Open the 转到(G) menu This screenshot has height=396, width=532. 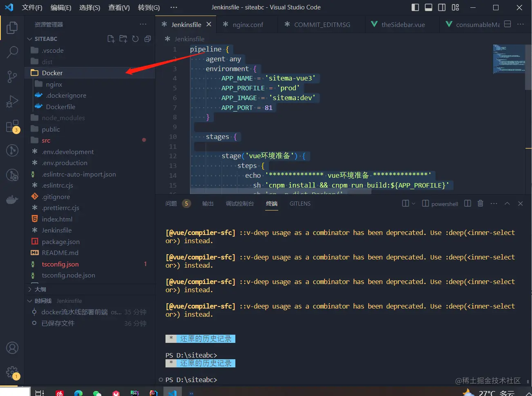tap(149, 7)
